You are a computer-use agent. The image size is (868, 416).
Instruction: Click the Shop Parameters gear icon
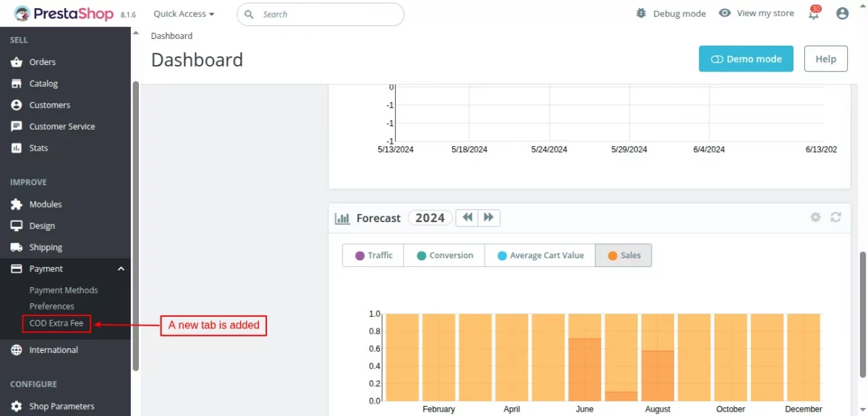(x=17, y=407)
